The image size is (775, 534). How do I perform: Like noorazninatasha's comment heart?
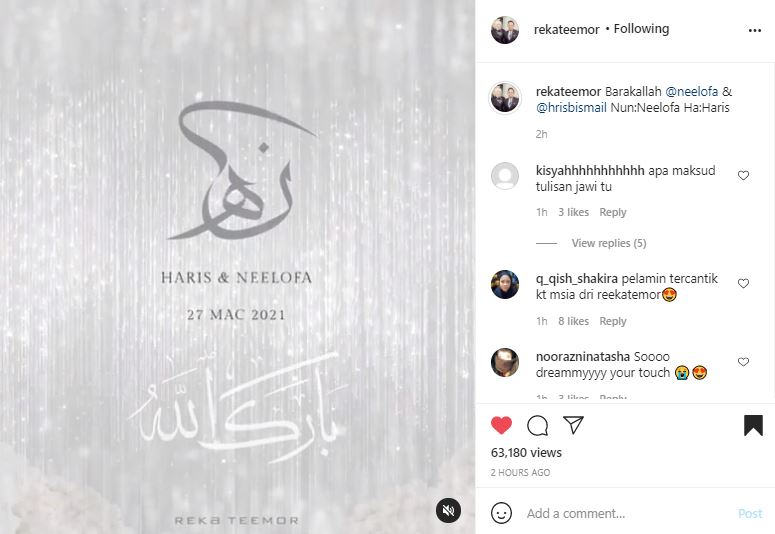[743, 361]
